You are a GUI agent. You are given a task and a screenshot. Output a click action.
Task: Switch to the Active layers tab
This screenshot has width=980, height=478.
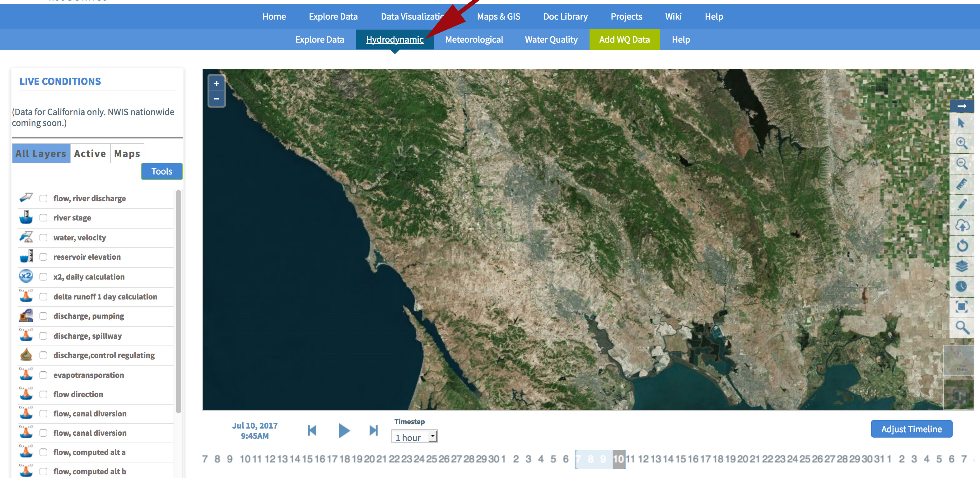tap(90, 154)
